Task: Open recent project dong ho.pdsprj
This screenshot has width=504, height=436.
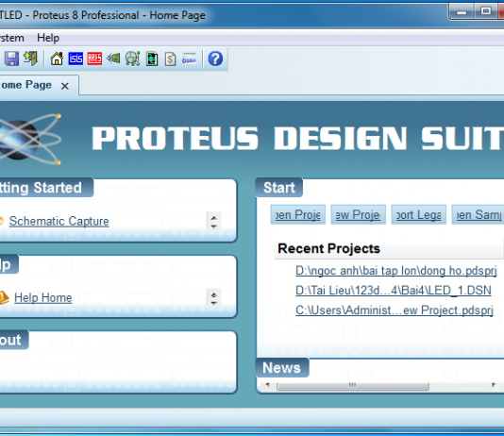Action: pos(396,271)
